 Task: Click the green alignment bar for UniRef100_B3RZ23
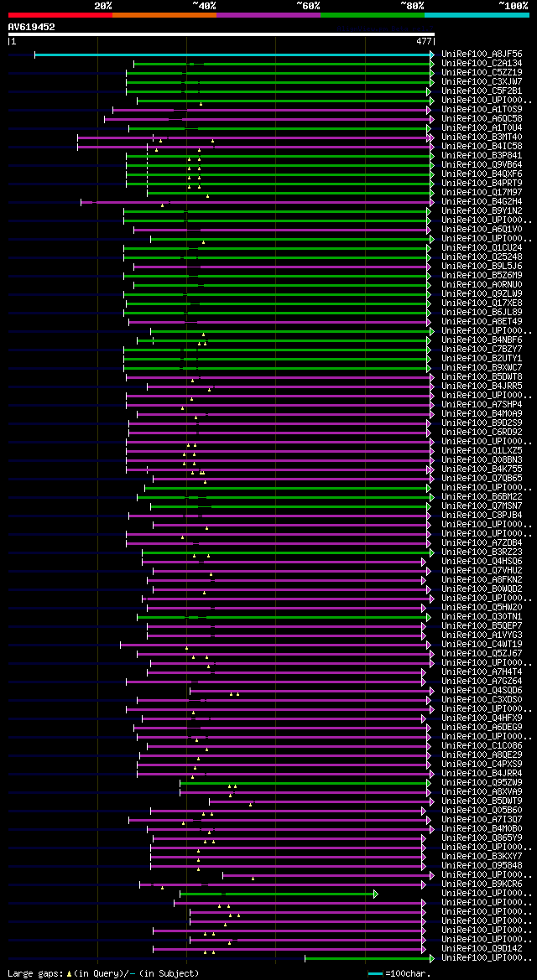pyautogui.click(x=288, y=552)
